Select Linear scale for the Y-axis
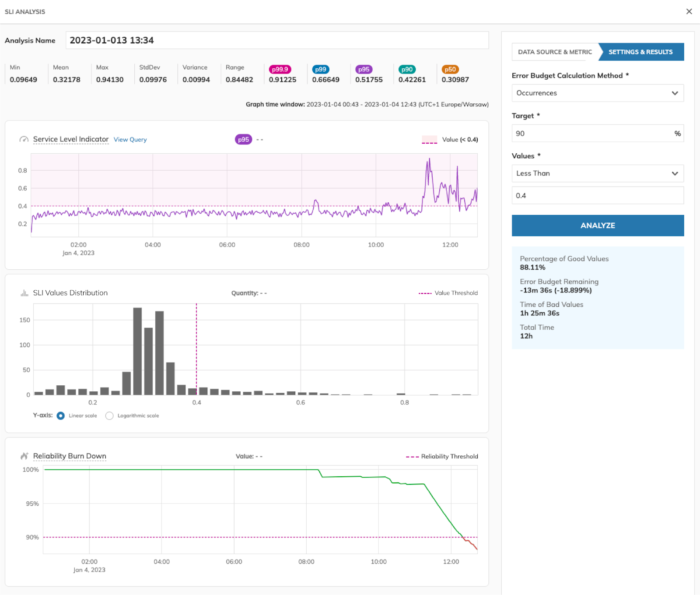The height and width of the screenshot is (595, 700). (x=61, y=415)
